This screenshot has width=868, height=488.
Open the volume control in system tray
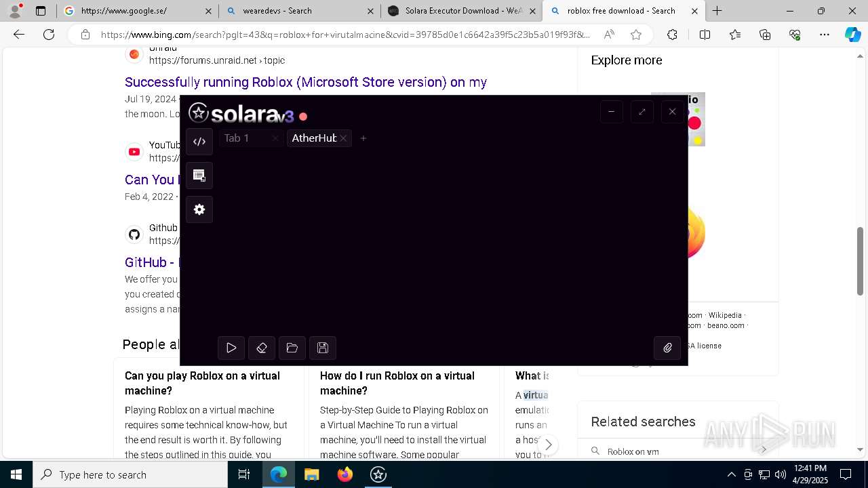click(x=780, y=474)
